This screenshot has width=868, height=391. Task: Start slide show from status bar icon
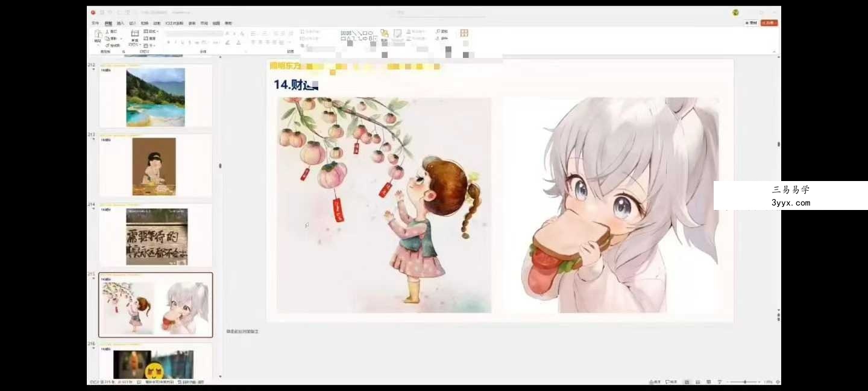(x=720, y=382)
